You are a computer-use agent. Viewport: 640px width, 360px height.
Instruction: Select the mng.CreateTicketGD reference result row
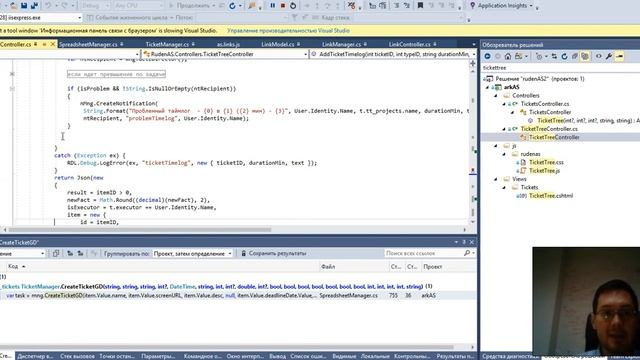[238, 296]
